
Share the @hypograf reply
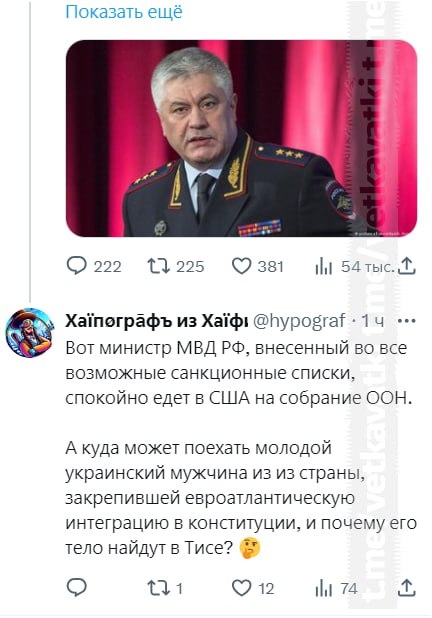407,588
